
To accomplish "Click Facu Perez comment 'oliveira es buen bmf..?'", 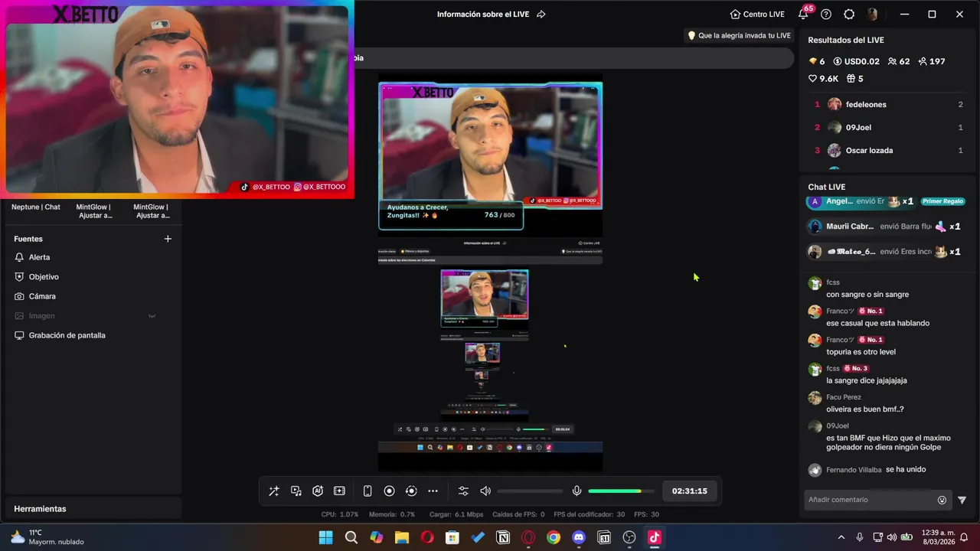I will (x=865, y=409).
